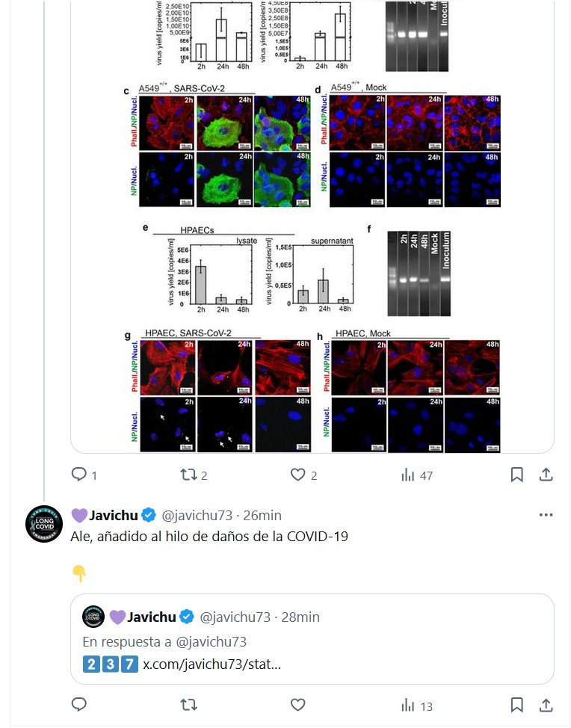
Task: Like the post with 2 likes
Action: [297, 475]
